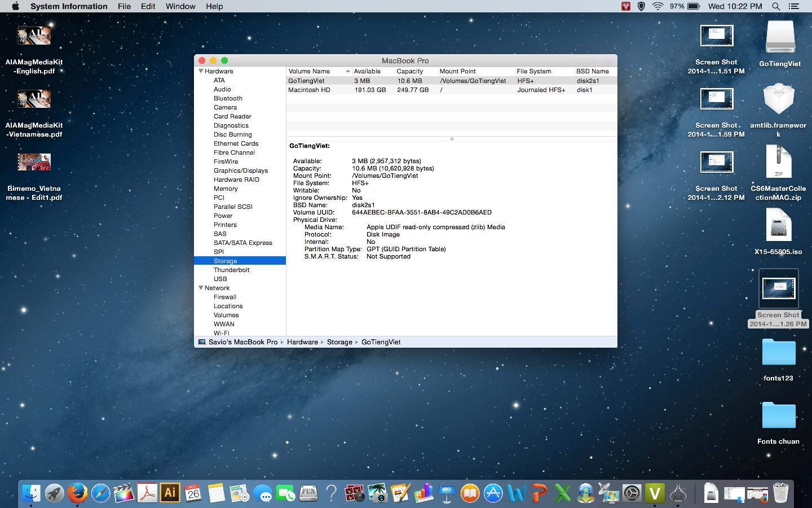Open Trash in the Dock
This screenshot has height=508, width=812.
coord(780,493)
